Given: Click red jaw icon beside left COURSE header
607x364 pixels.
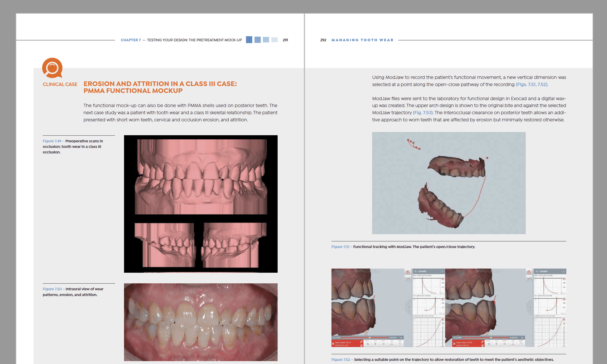Looking at the screenshot, I should tap(408, 272).
